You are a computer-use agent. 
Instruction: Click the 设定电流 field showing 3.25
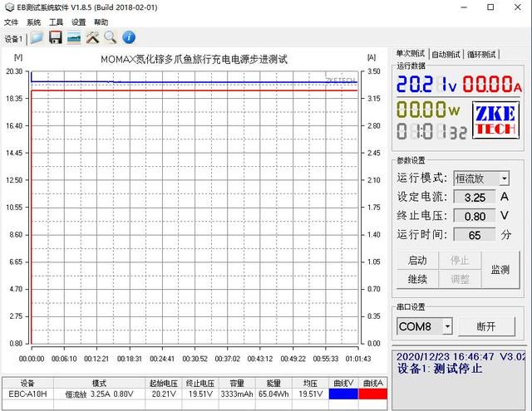[x=475, y=198]
